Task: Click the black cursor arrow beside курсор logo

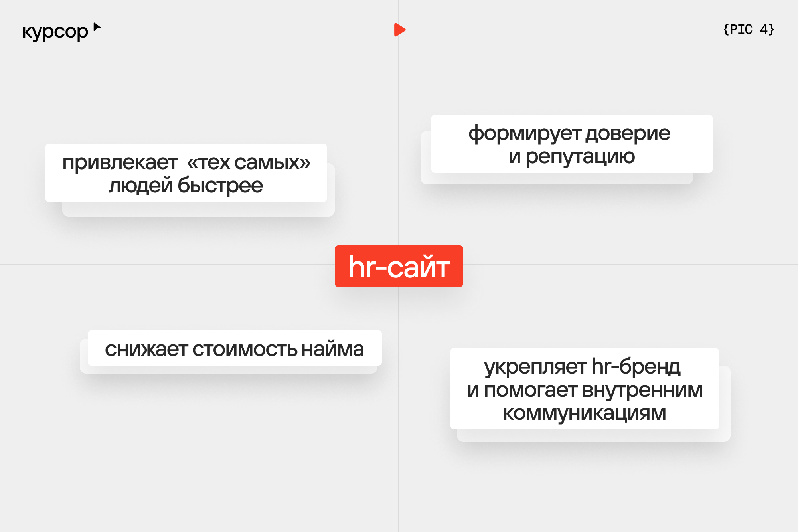Action: point(97,27)
